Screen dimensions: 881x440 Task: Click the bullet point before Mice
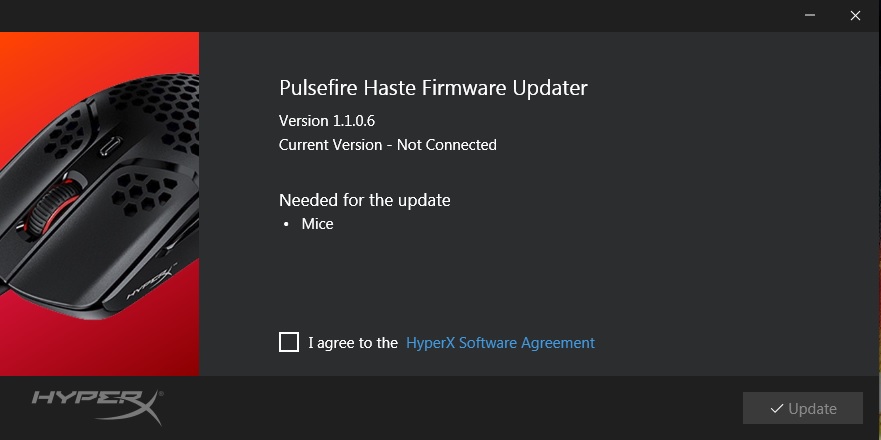(286, 225)
